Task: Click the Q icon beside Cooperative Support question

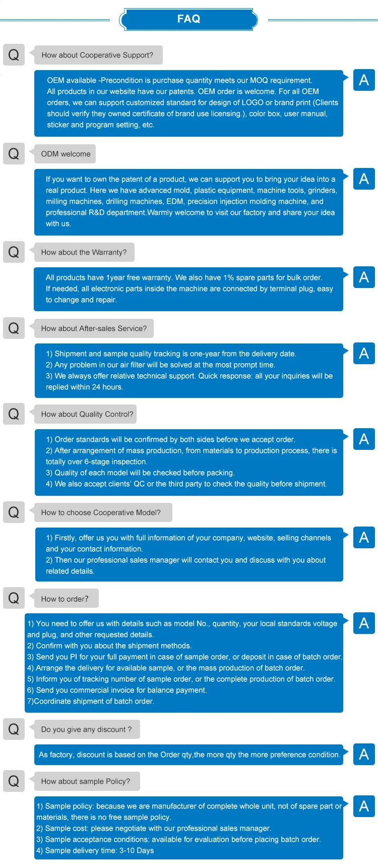Action: click(x=14, y=54)
